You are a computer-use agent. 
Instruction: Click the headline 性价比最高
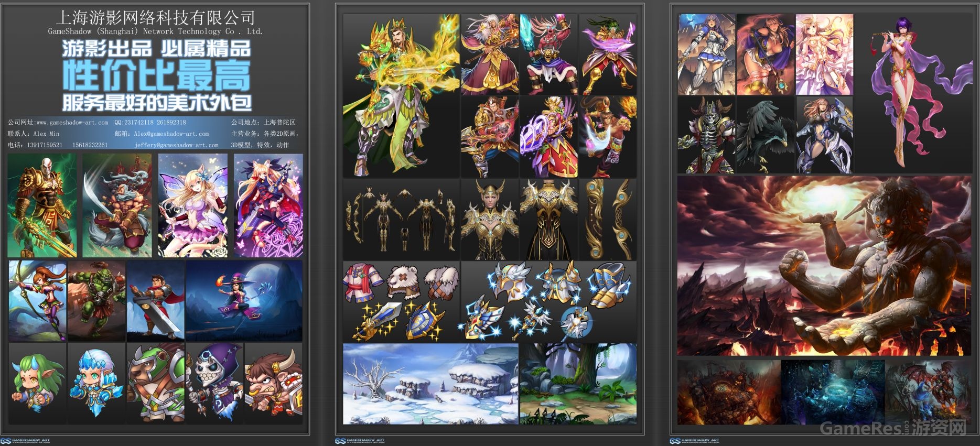point(156,75)
